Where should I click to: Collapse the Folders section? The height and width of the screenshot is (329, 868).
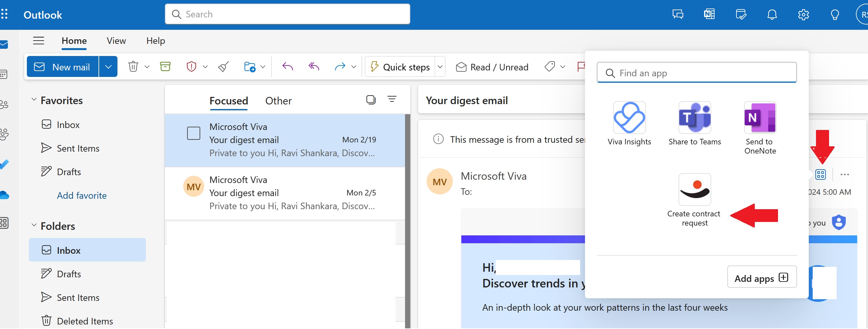34,226
